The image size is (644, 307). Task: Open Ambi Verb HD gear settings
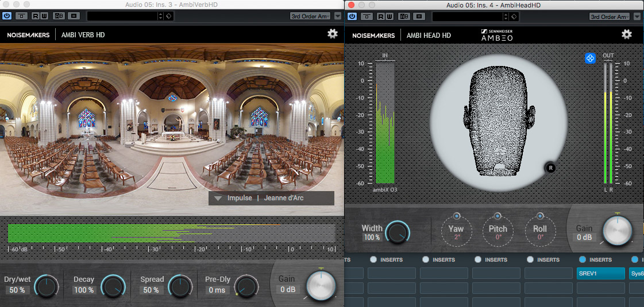pyautogui.click(x=332, y=34)
